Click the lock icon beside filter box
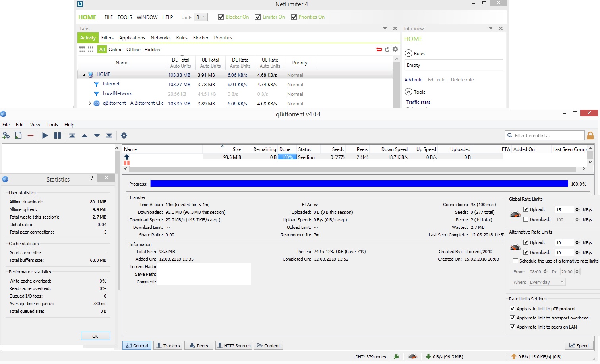Image resolution: width=600 pixels, height=364 pixels. (591, 136)
